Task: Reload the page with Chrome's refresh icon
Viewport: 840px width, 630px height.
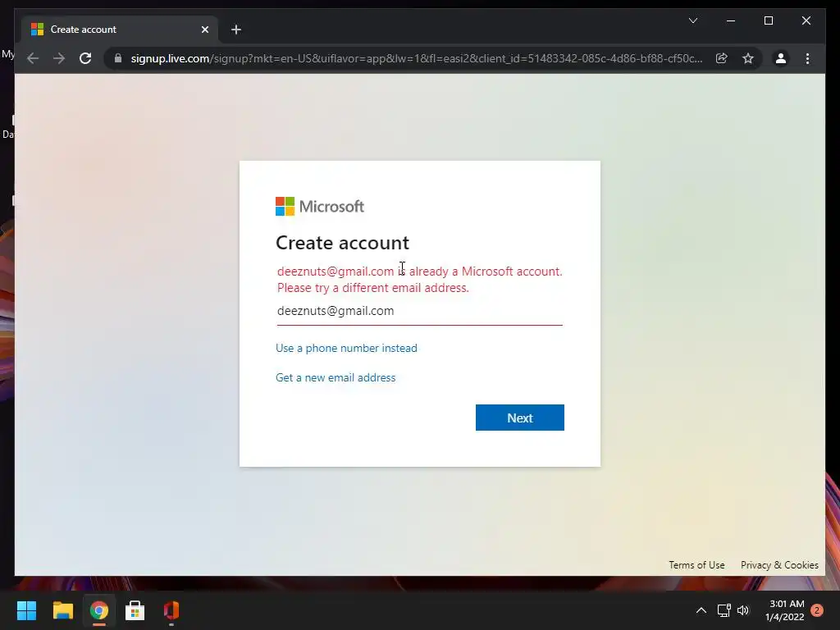Action: tap(85, 58)
